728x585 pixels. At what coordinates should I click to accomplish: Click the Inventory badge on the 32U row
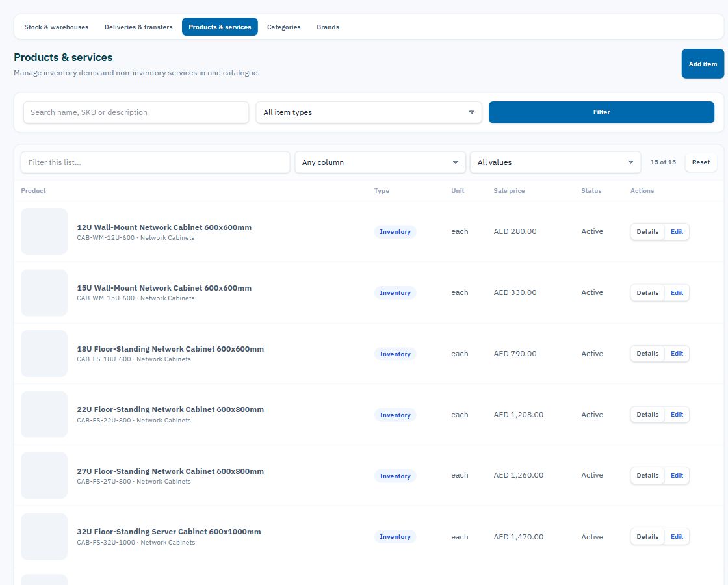pyautogui.click(x=395, y=537)
